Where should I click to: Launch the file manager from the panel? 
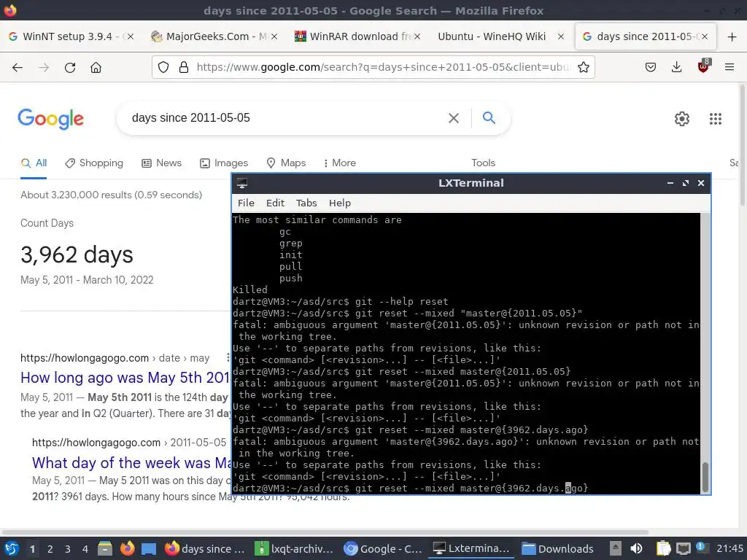pyautogui.click(x=105, y=548)
